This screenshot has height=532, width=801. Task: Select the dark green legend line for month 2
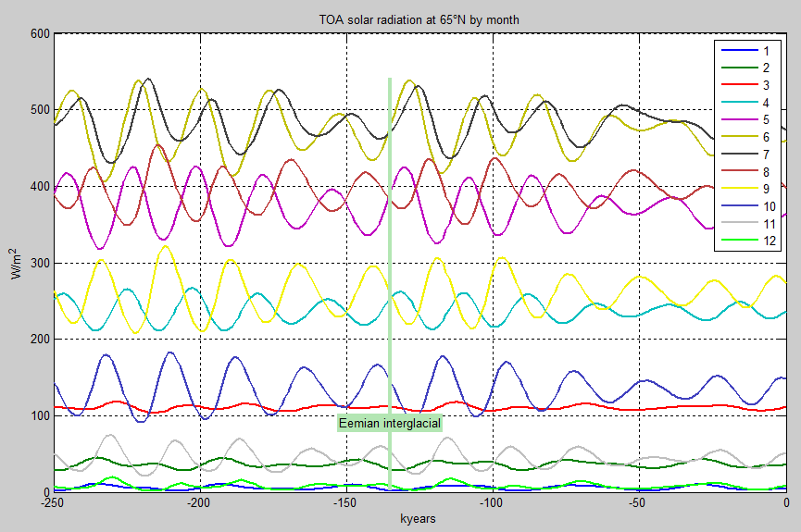coord(738,68)
